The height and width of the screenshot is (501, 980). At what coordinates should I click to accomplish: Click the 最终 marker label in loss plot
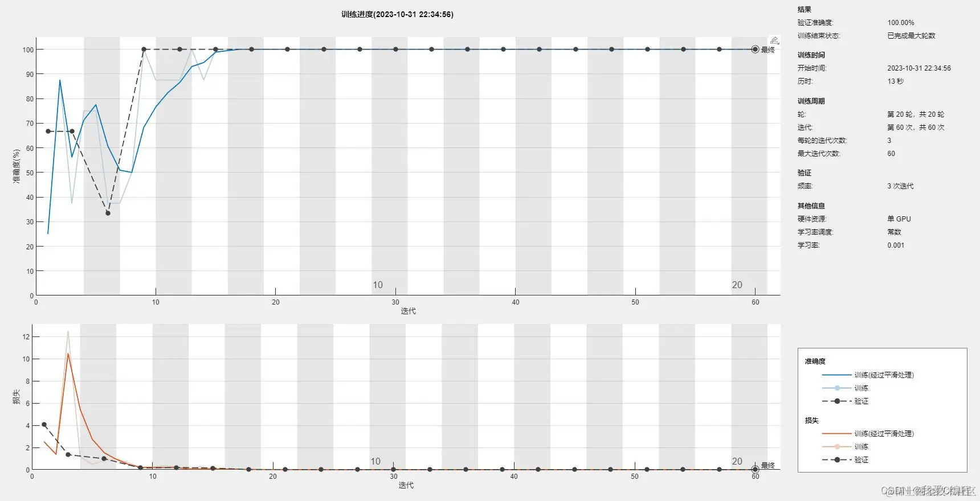768,466
